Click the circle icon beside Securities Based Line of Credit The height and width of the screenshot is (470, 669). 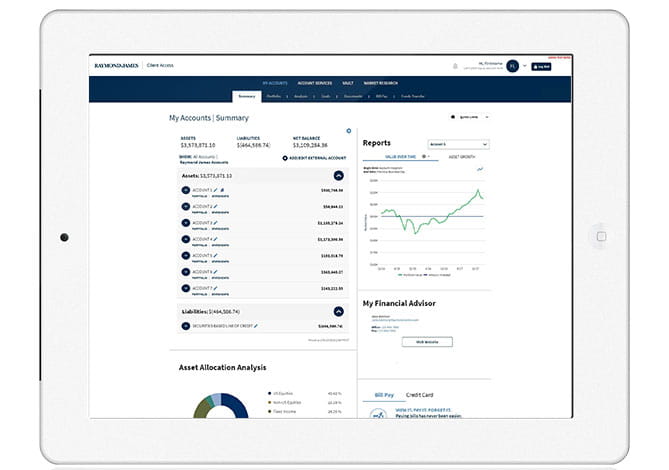186,326
